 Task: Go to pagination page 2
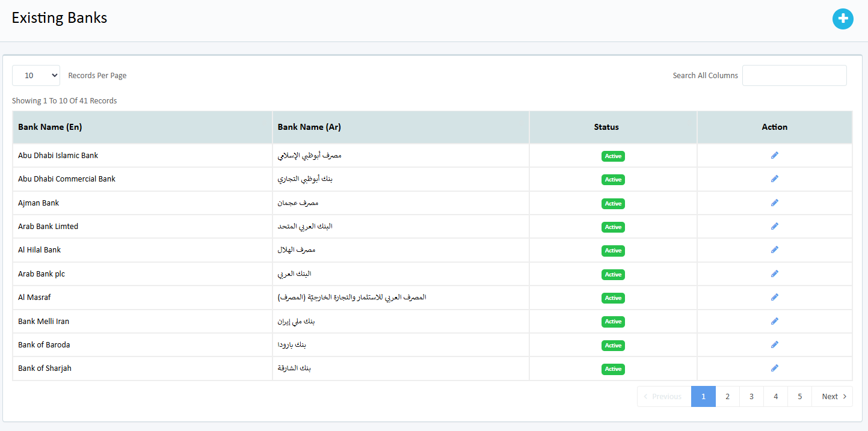click(x=727, y=396)
